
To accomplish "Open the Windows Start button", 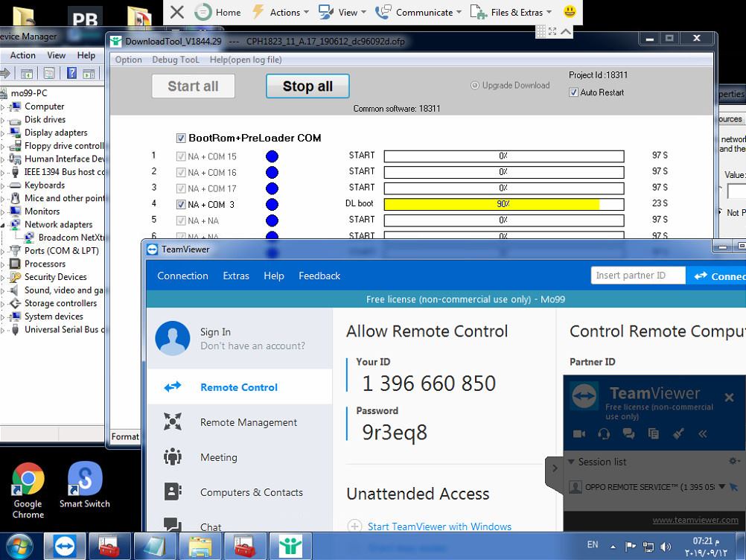I will pyautogui.click(x=20, y=546).
